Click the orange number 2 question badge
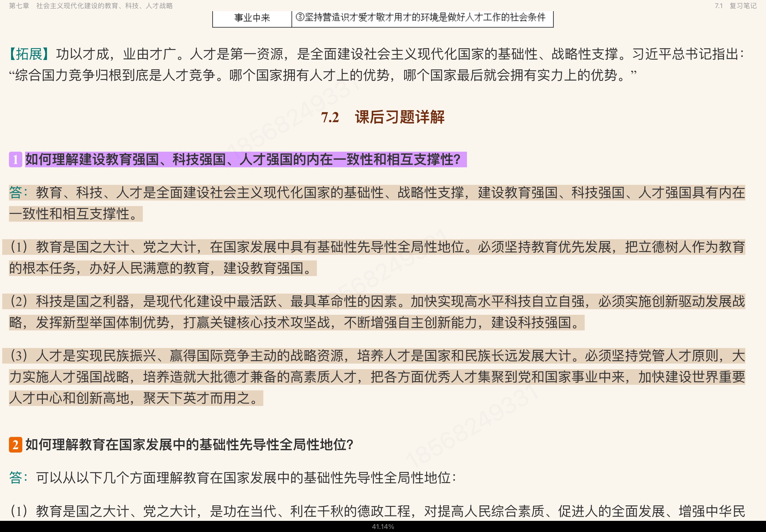 [x=15, y=445]
